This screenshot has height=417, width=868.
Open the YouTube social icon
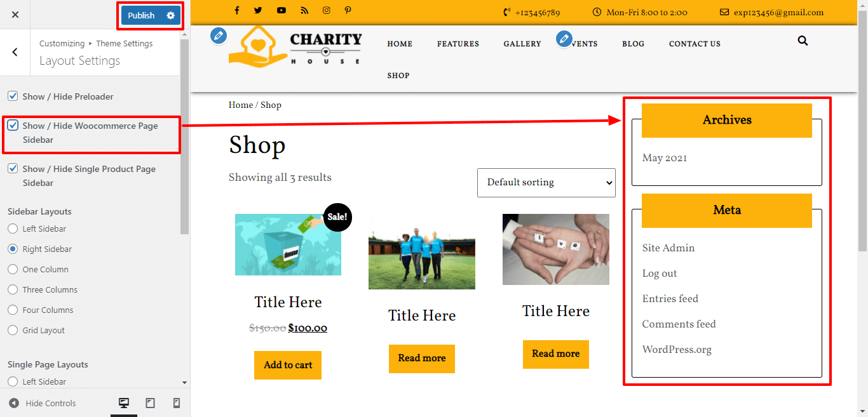281,11
